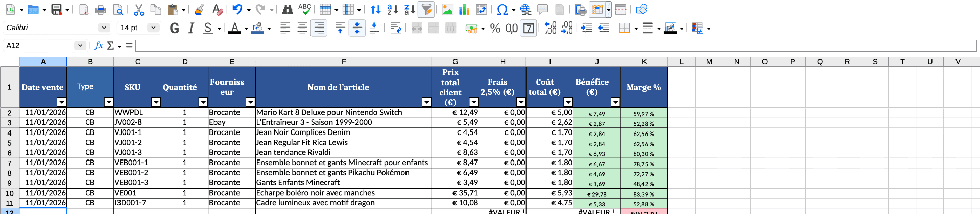Click the Clone Formatting paintbrush icon
The image size is (980, 214).
(x=199, y=9)
